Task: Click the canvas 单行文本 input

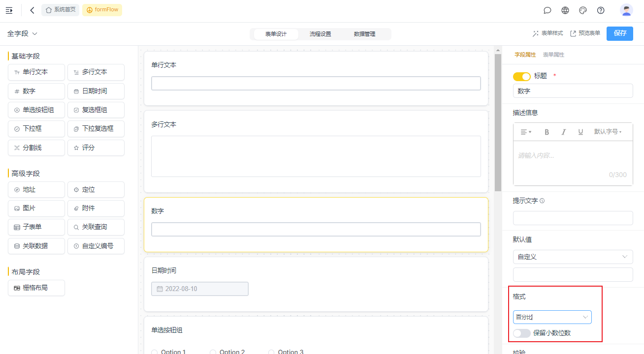Action: (x=316, y=83)
